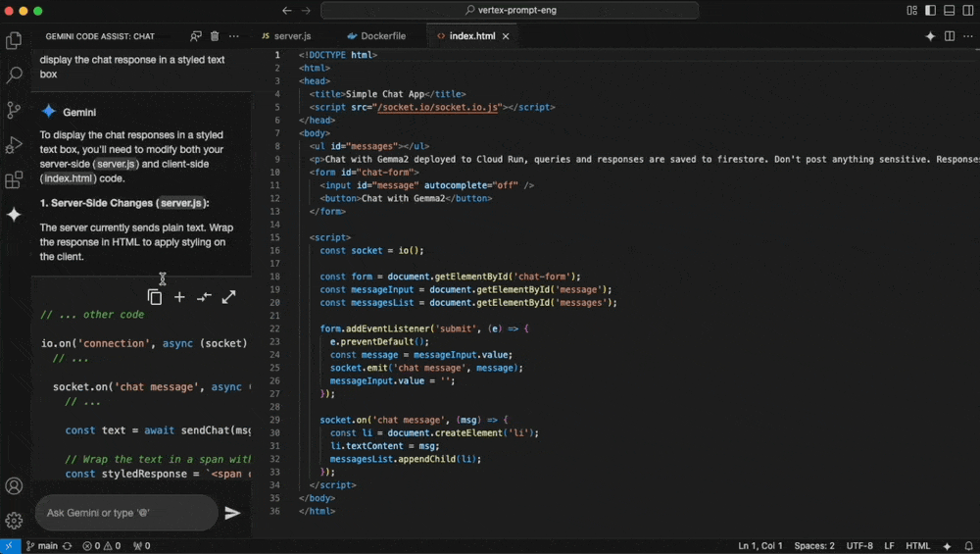Click the Ask Gemini input field

click(126, 513)
